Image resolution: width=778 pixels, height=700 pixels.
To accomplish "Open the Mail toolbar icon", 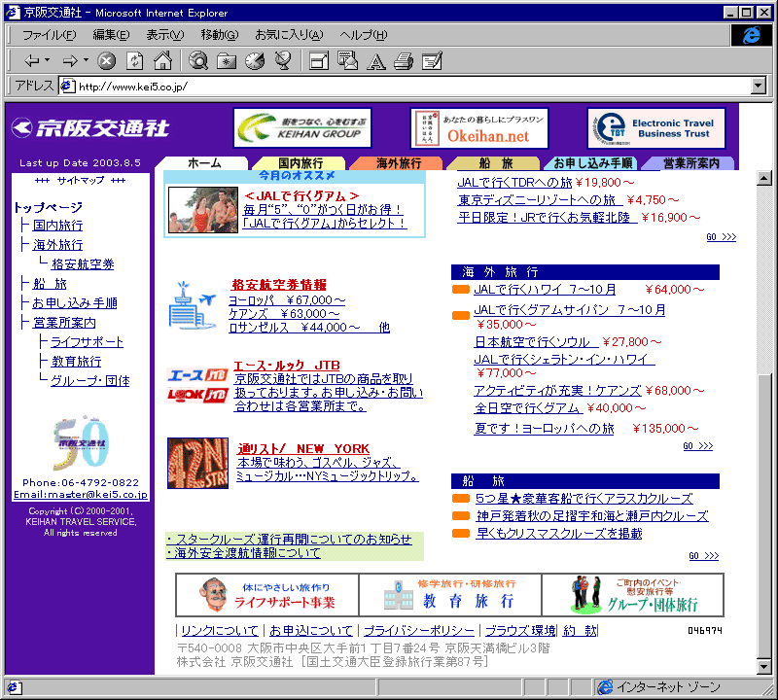I will (x=347, y=60).
